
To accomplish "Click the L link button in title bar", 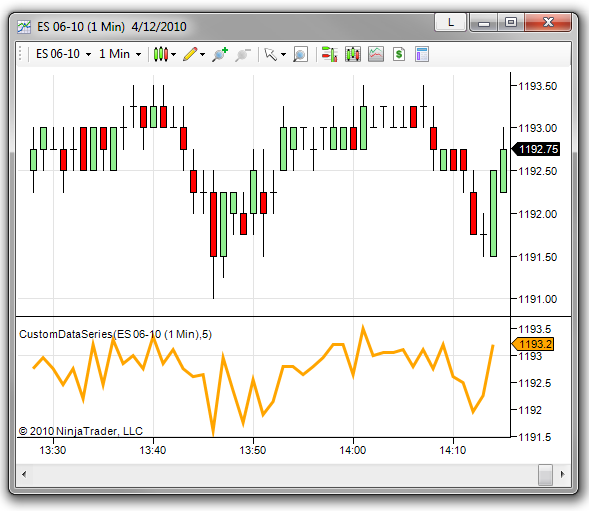I will click(450, 23).
